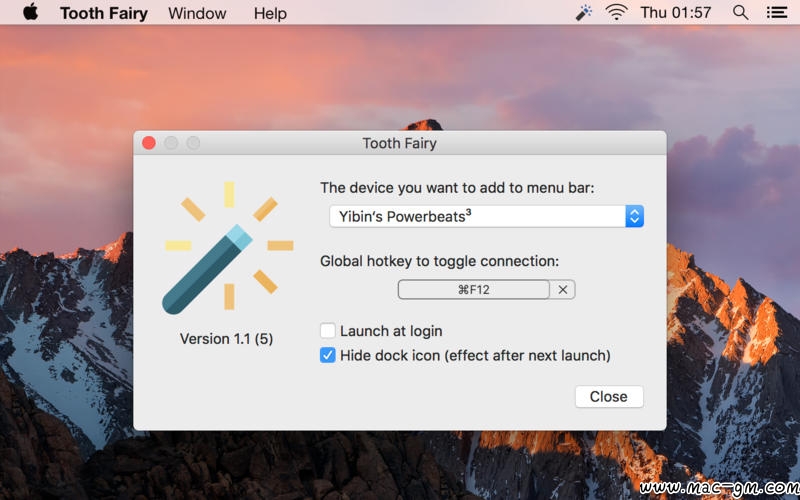Enable Launch at login checkbox
This screenshot has width=800, height=500.
tap(328, 331)
